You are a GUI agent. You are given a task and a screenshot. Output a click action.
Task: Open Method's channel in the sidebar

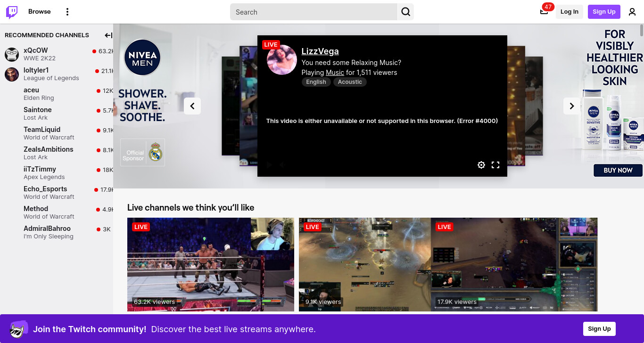coord(57,212)
